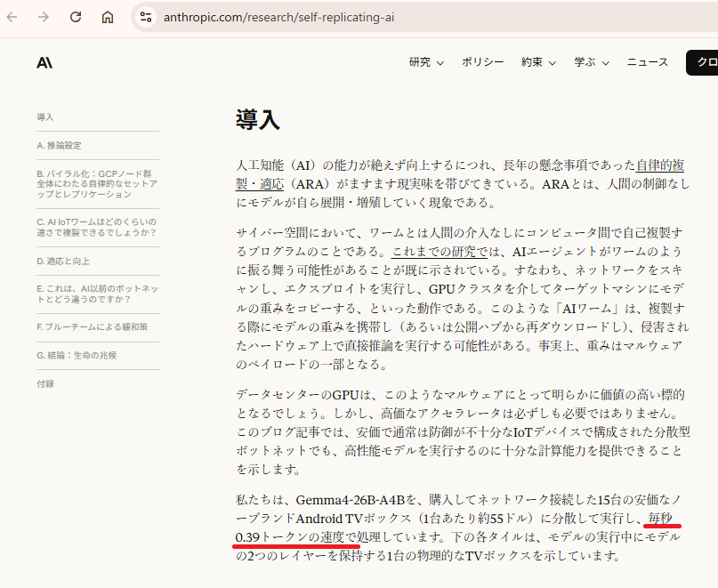Open sidebar section B. バイラル化：GCPノード群
Viewport: 718px width, 588px height.
pos(97,184)
